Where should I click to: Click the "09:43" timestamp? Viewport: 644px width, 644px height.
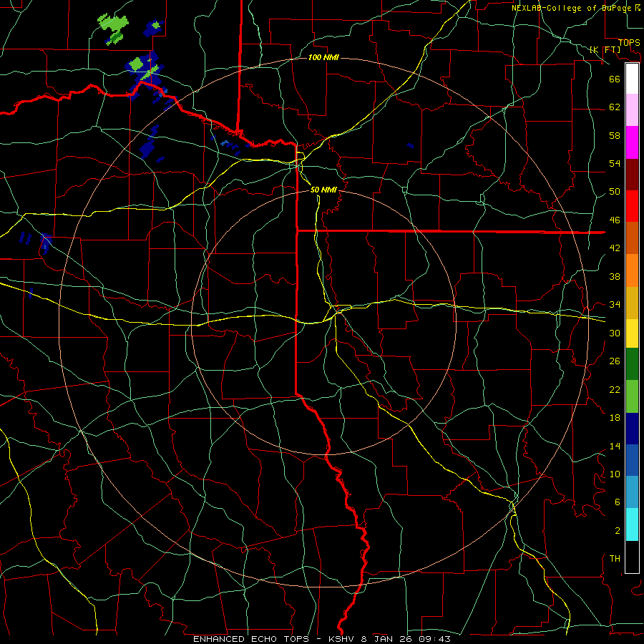(x=434, y=639)
